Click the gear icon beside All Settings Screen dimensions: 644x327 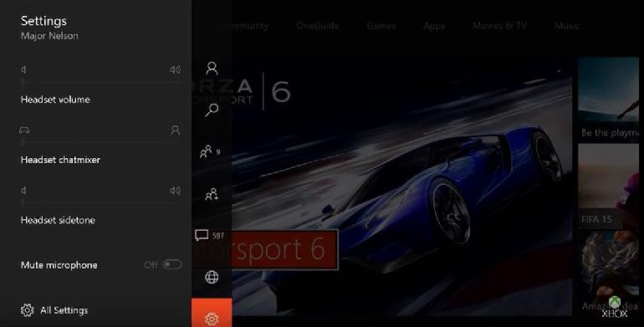tap(28, 310)
